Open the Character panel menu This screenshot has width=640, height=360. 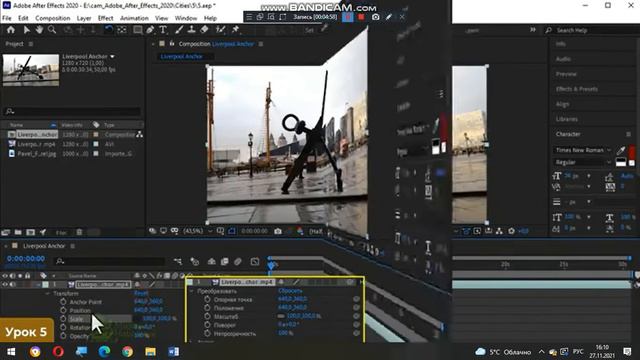click(628, 134)
